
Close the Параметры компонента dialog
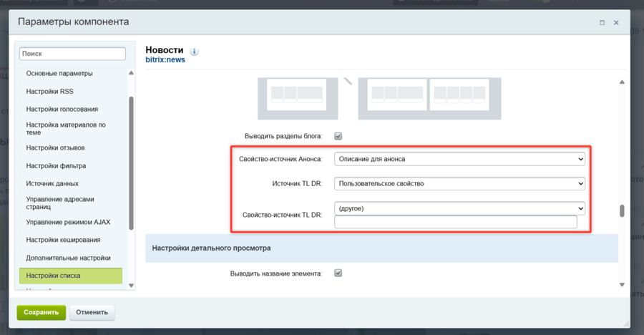(616, 23)
